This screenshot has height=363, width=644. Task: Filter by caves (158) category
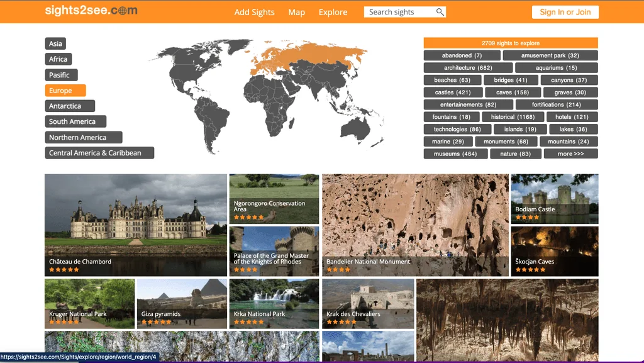coord(513,92)
